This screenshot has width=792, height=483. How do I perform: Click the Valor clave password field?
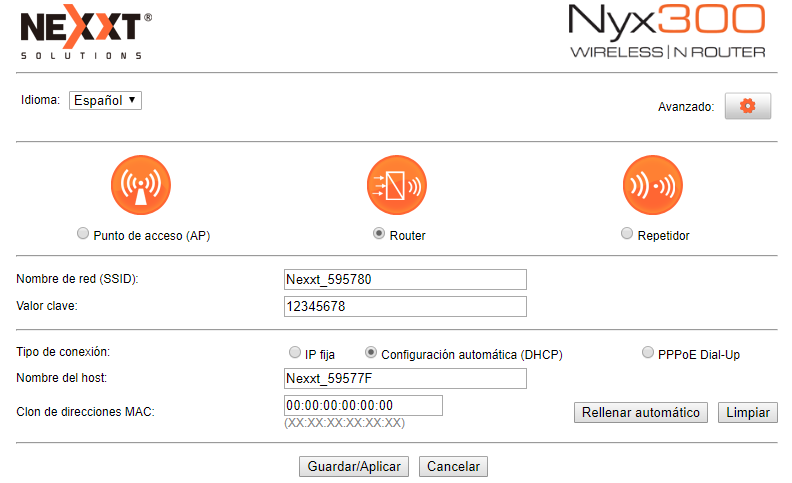[x=405, y=306]
